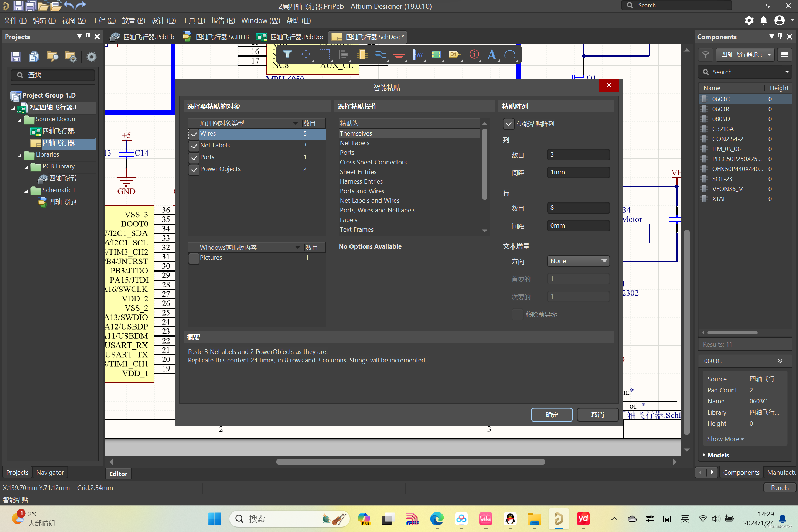Click the horizontal editor scrollbar
The width and height of the screenshot is (798, 532).
pos(410,462)
